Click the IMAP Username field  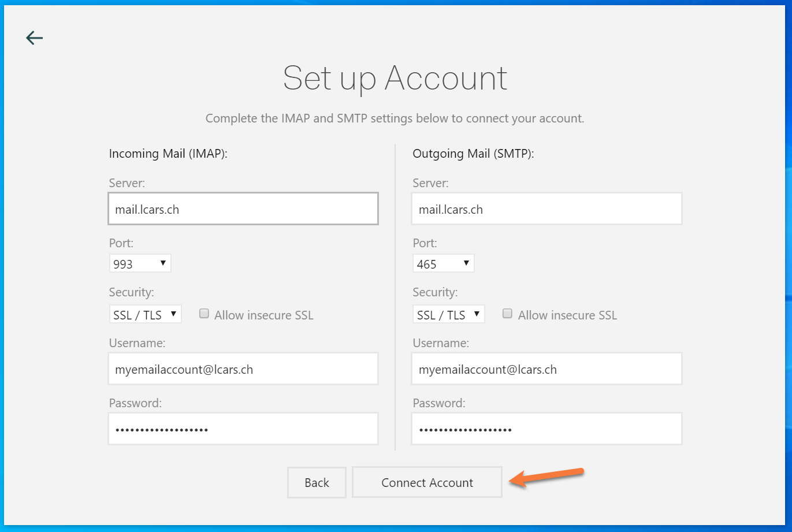click(x=243, y=369)
